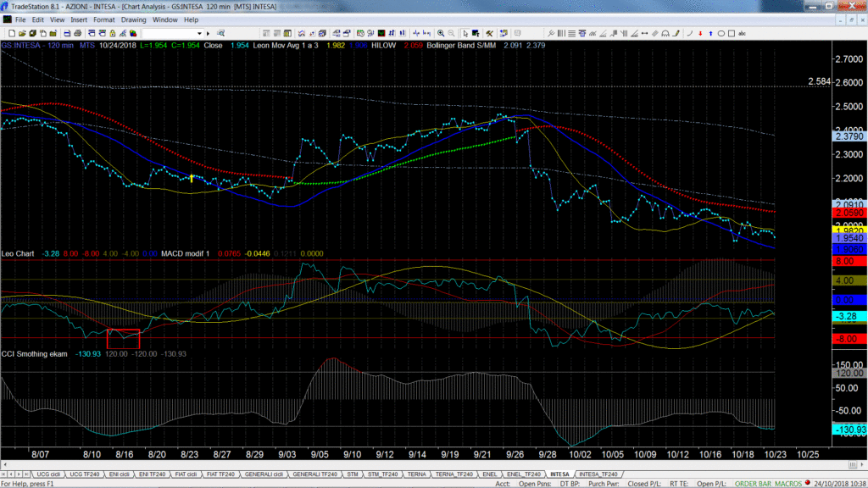Open the Drawing menu
Viewport: 868px width, 488px height.
(x=133, y=19)
